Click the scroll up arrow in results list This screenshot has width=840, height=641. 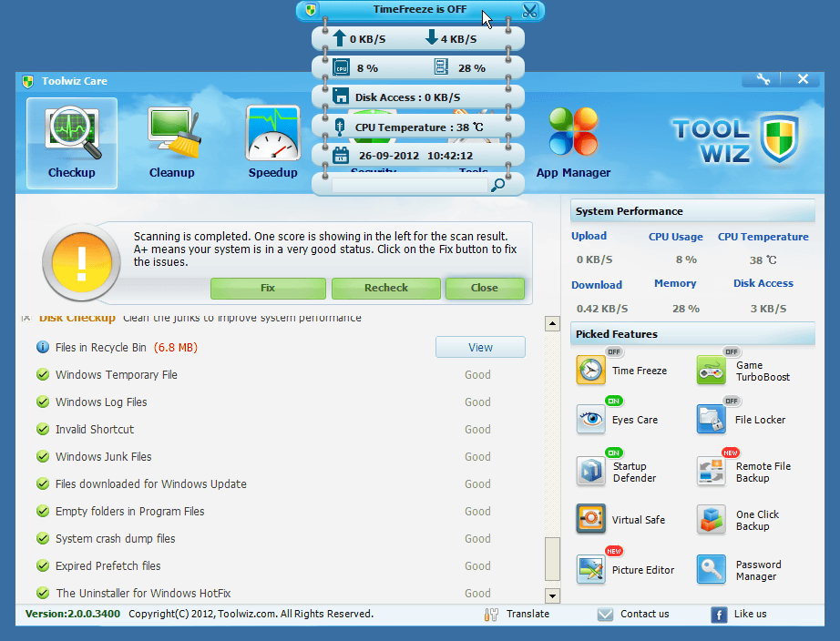click(552, 323)
